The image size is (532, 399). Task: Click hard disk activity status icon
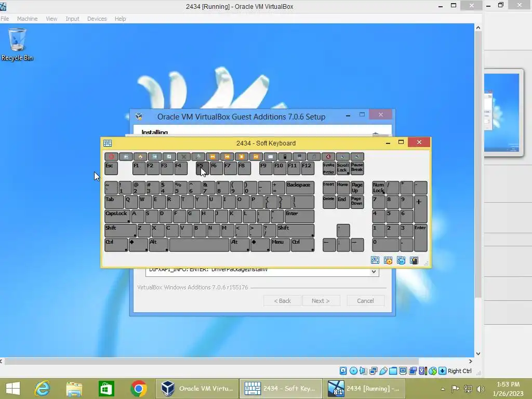point(343,371)
